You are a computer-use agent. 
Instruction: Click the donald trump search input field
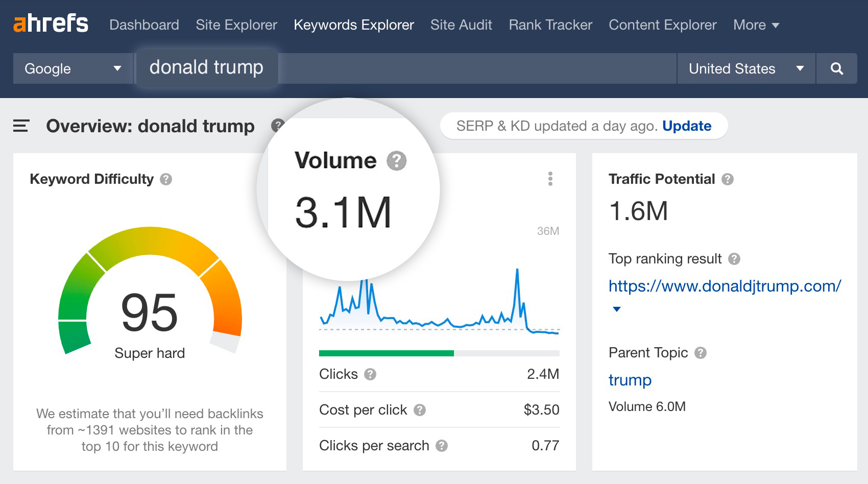pyautogui.click(x=206, y=67)
